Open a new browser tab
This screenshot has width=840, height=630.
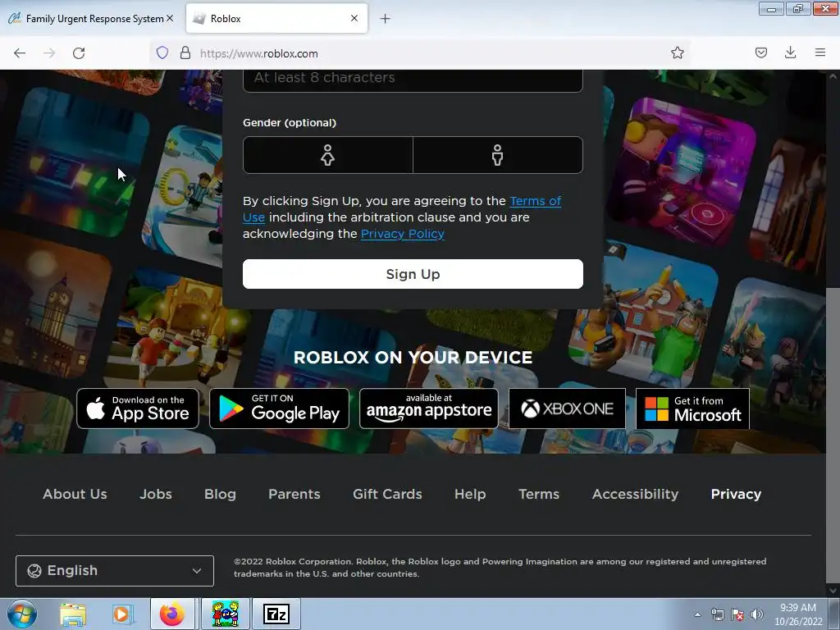(x=386, y=19)
